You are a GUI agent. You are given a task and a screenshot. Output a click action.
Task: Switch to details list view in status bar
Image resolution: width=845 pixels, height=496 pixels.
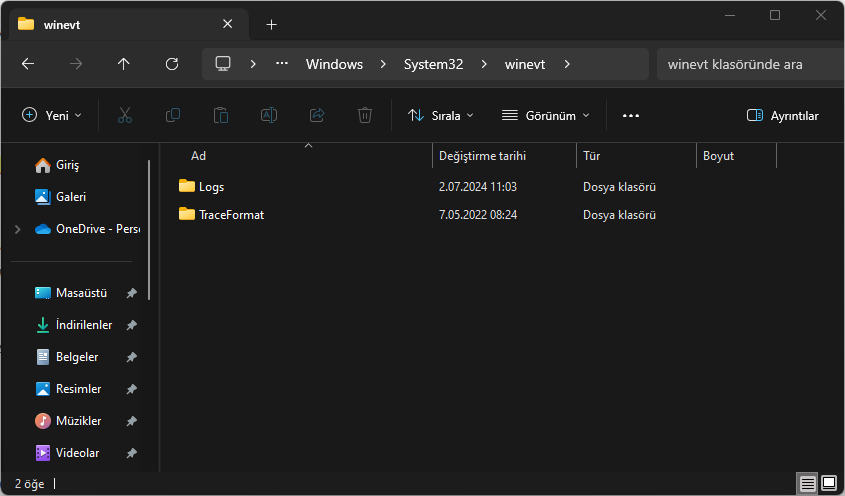tap(807, 483)
